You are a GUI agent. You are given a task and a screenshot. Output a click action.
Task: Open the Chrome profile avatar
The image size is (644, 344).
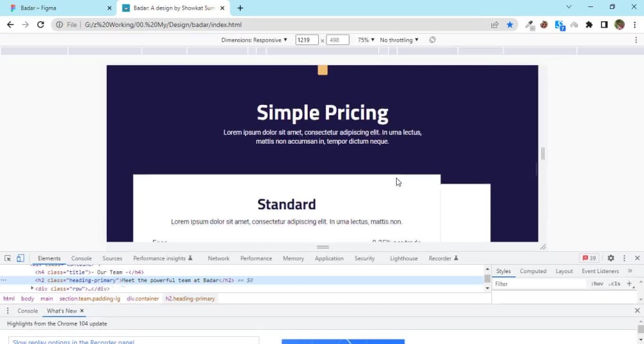[620, 24]
